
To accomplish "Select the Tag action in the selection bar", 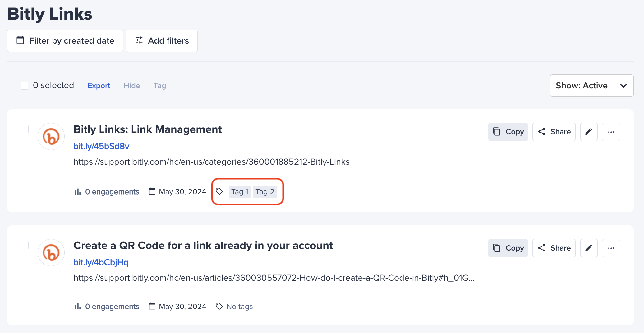I will [x=159, y=85].
